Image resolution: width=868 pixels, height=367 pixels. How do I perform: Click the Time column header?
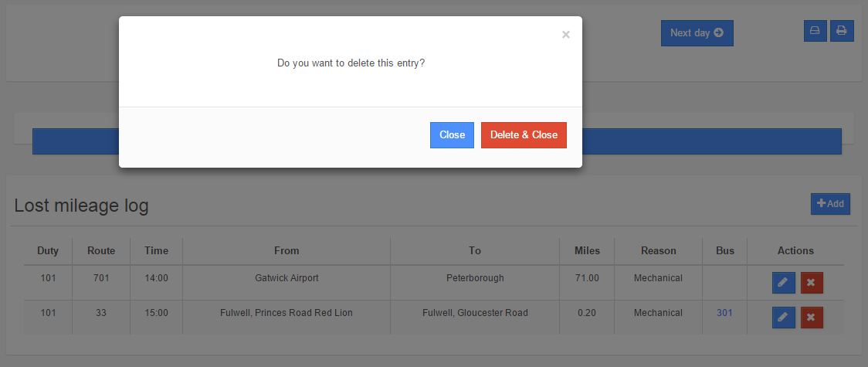[x=156, y=250]
